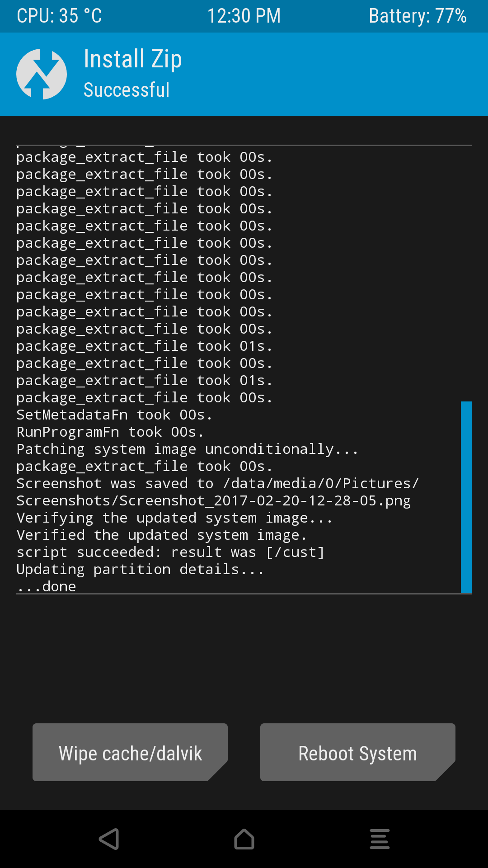488x868 pixels.
Task: Click the Wipe cache/dalvik button
Action: [x=130, y=752]
